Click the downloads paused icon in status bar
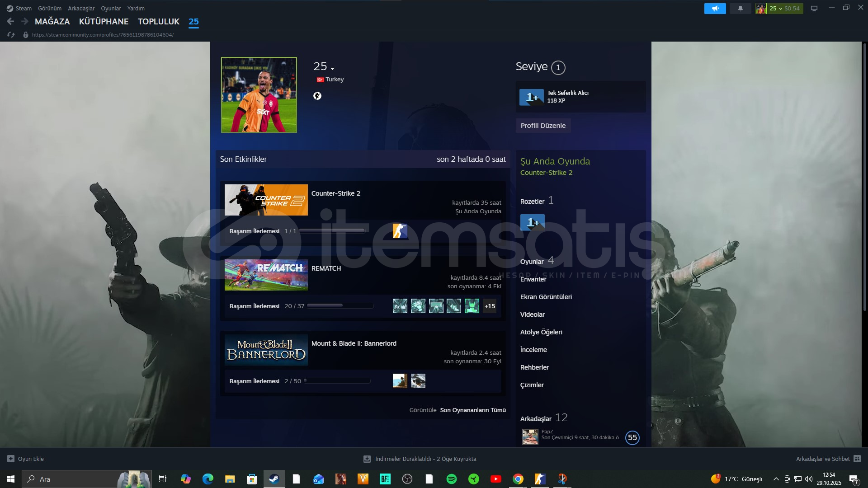Screen dimensions: 868x488 pyautogui.click(x=367, y=459)
